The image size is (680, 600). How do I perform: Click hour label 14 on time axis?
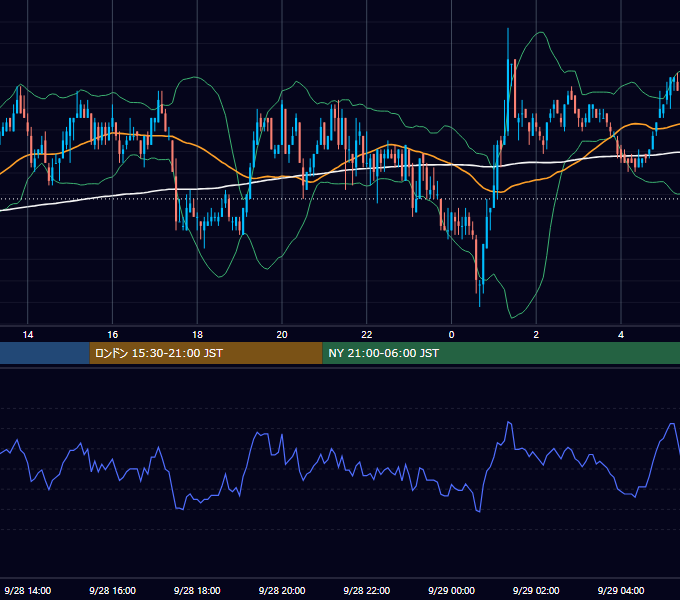click(x=28, y=335)
